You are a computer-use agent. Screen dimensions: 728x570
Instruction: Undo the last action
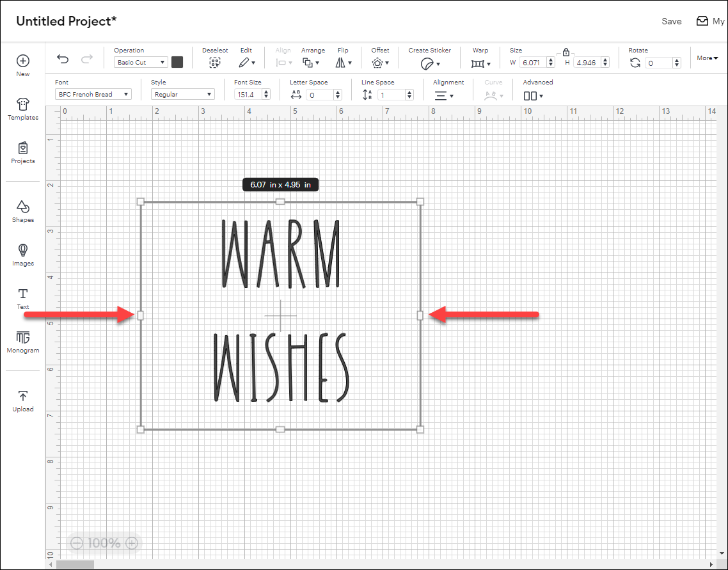62,58
